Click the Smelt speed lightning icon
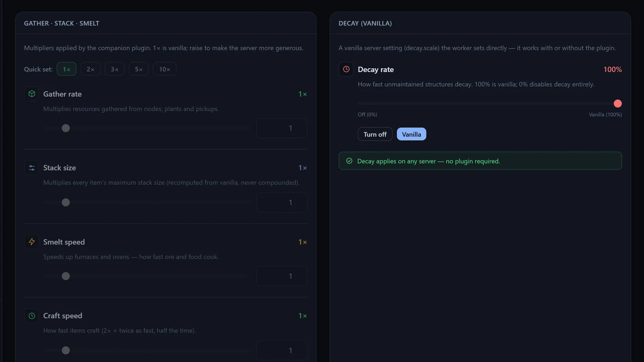The image size is (644, 362). coord(32,242)
